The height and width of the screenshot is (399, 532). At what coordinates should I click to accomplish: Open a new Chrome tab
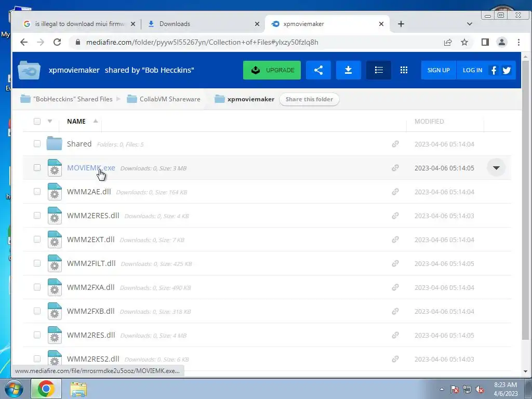coord(401,24)
